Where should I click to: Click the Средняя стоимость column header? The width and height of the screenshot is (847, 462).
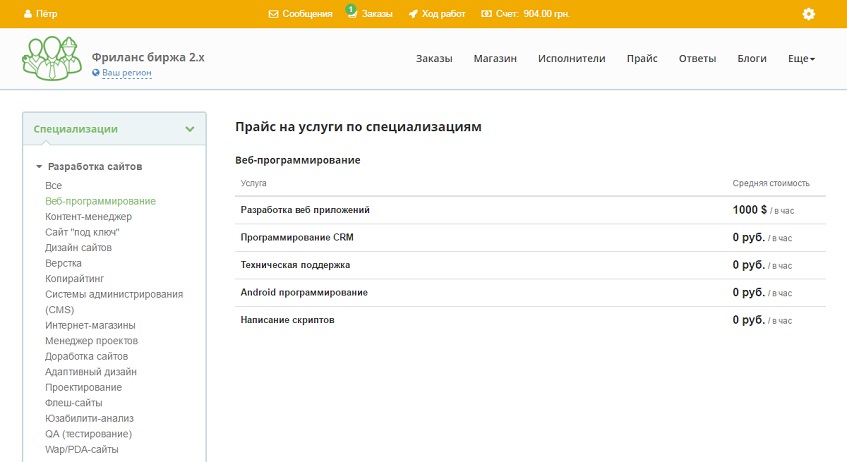771,183
